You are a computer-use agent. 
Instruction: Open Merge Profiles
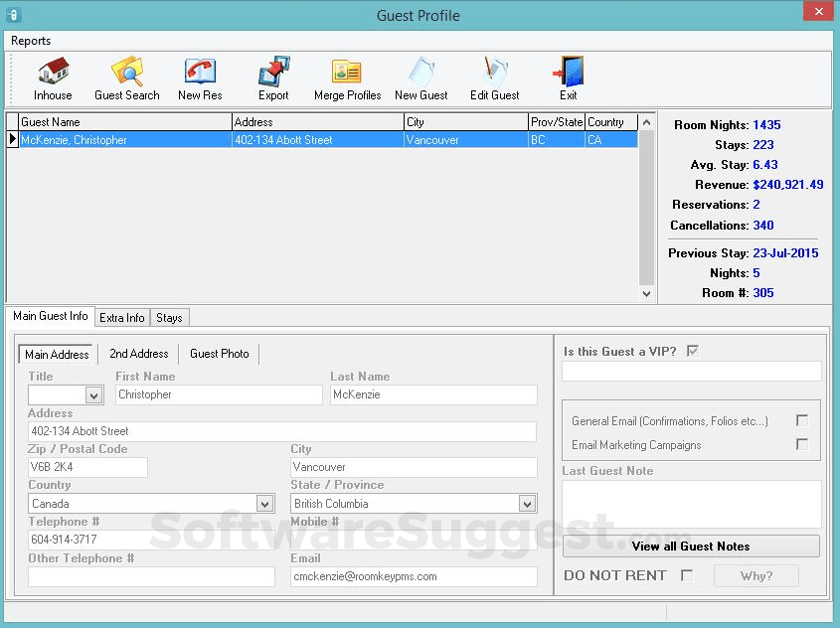pyautogui.click(x=345, y=78)
